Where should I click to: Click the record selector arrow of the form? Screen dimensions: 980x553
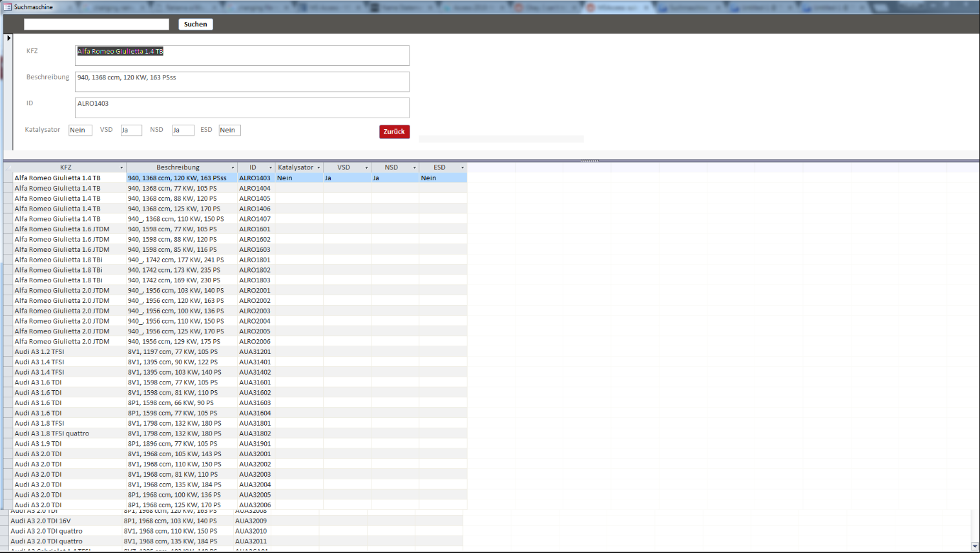coord(8,38)
